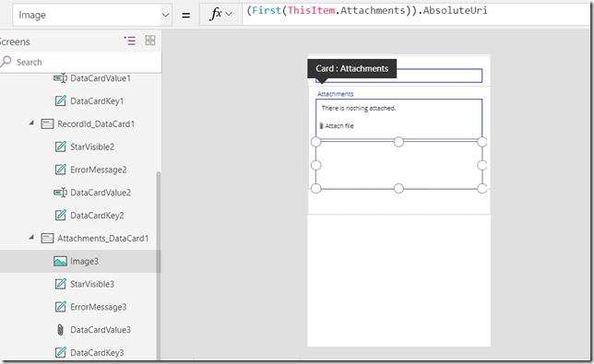The height and width of the screenshot is (364, 594).
Task: Click the formula bar expression
Action: click(367, 10)
